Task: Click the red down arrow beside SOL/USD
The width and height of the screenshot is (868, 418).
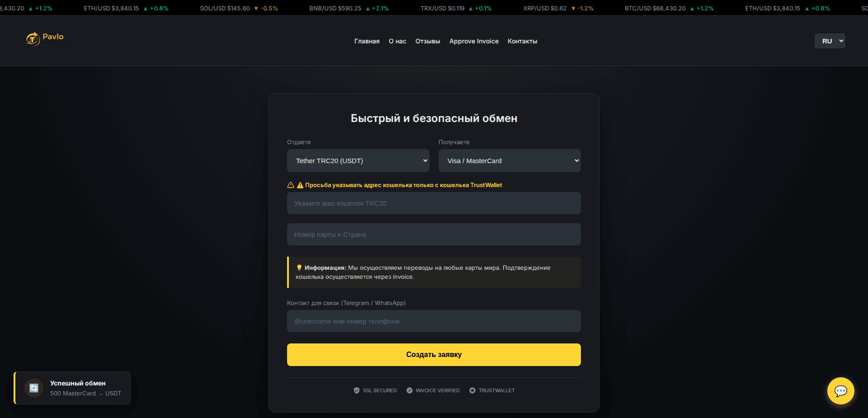Action: pos(256,8)
